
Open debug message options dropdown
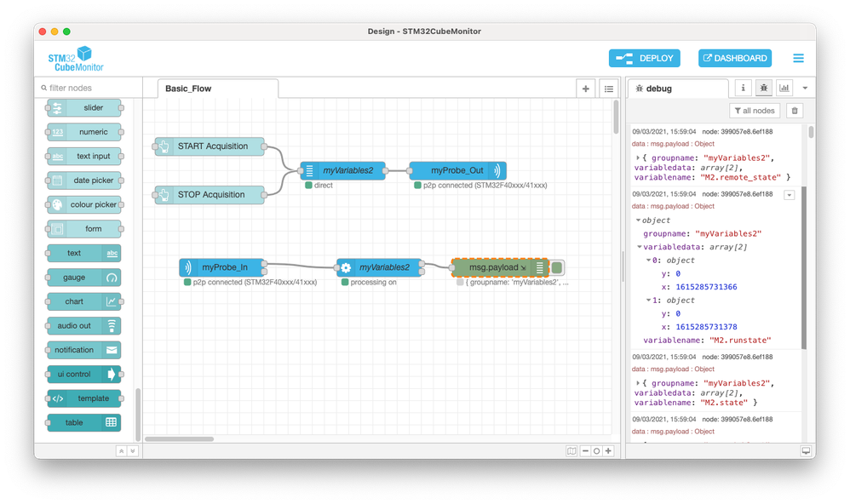click(790, 195)
